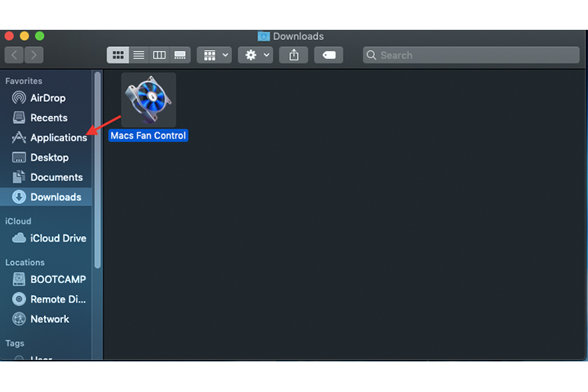Screen dimensions: 588x392
Task: Click the sidebar scrollbar
Action: point(97,170)
